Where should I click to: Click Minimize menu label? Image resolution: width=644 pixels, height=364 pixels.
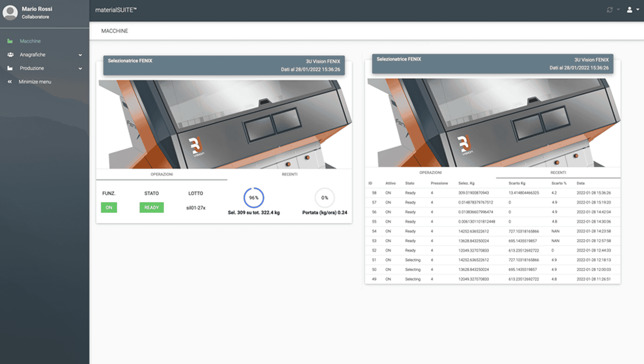[35, 82]
